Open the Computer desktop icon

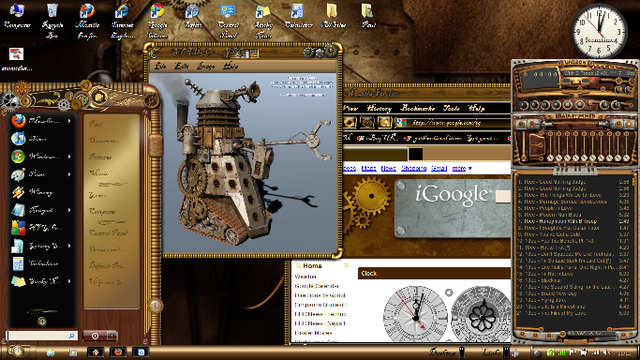click(x=17, y=16)
